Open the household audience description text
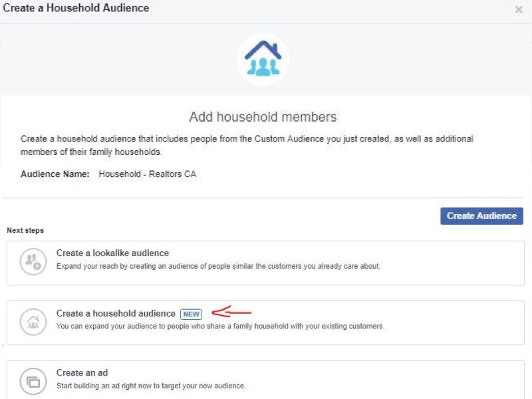Viewport: 532px width, 399px height. pos(220,327)
